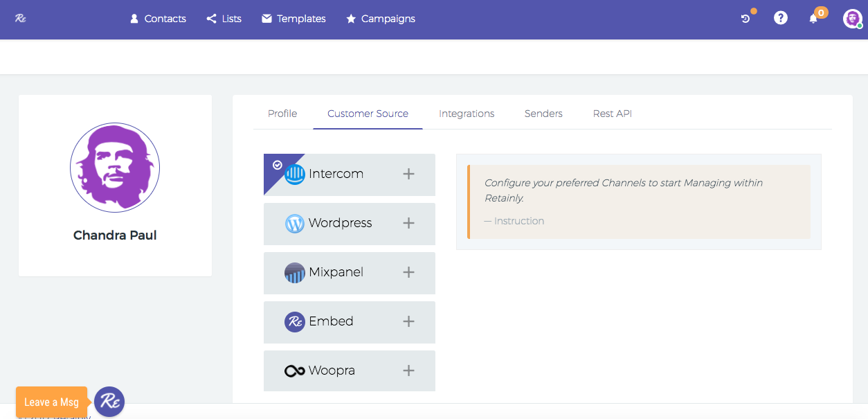Click the Mixpanel logo icon
The image size is (868, 419).
coord(295,273)
